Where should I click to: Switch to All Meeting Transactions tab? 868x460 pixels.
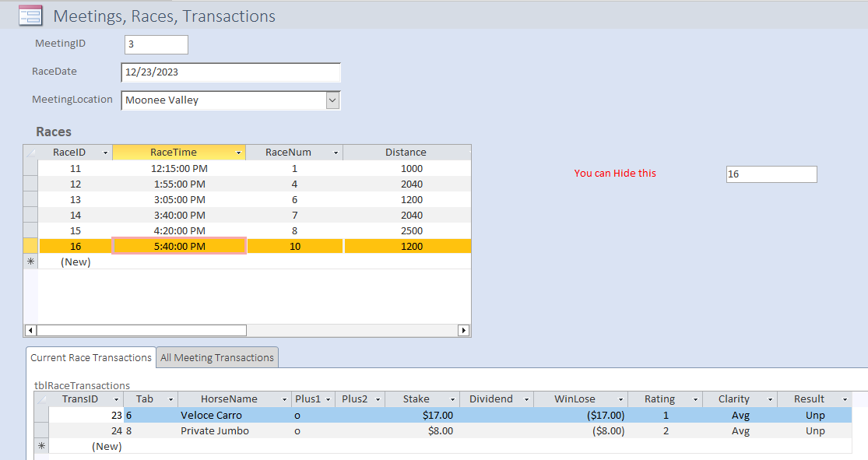tap(217, 357)
